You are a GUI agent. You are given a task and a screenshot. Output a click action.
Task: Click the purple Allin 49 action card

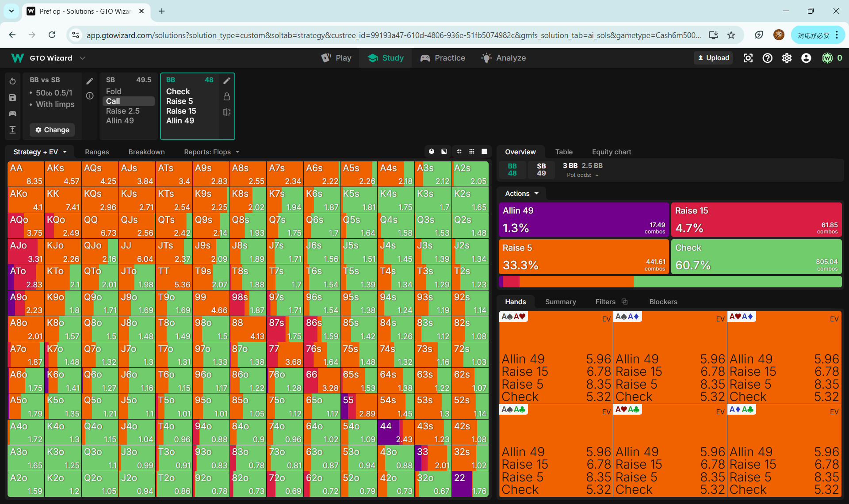[x=583, y=220]
